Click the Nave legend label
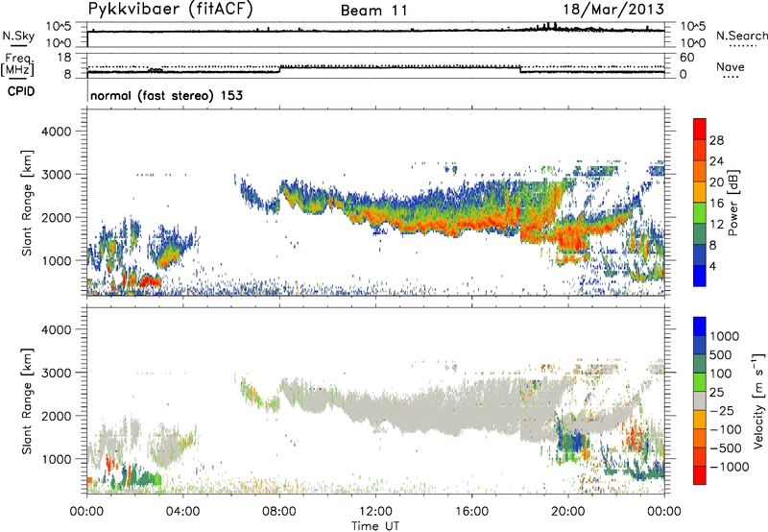This screenshot has height=532, width=768. pos(731,67)
